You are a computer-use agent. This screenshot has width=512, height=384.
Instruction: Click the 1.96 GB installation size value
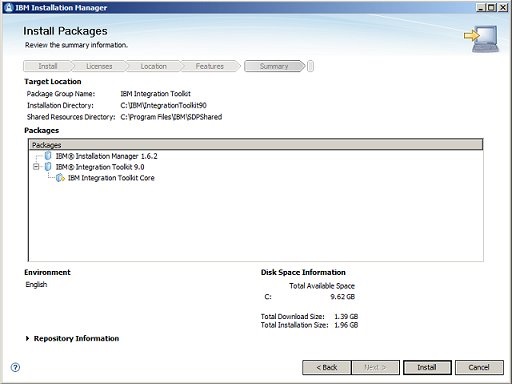[x=346, y=325]
